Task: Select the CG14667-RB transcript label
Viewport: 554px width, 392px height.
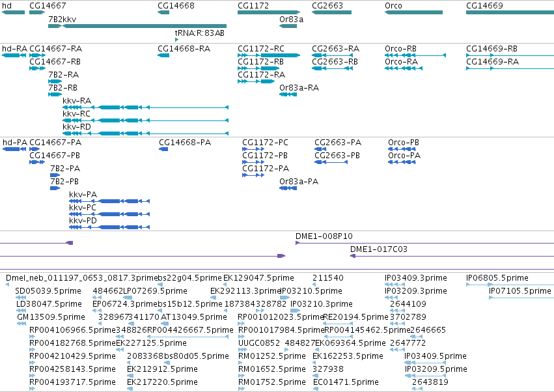Action: [x=55, y=61]
